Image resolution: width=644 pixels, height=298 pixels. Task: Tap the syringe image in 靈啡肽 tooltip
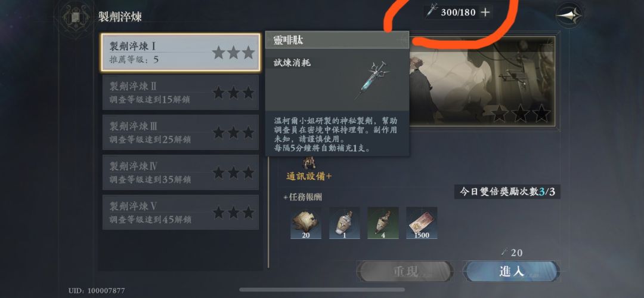click(x=372, y=80)
